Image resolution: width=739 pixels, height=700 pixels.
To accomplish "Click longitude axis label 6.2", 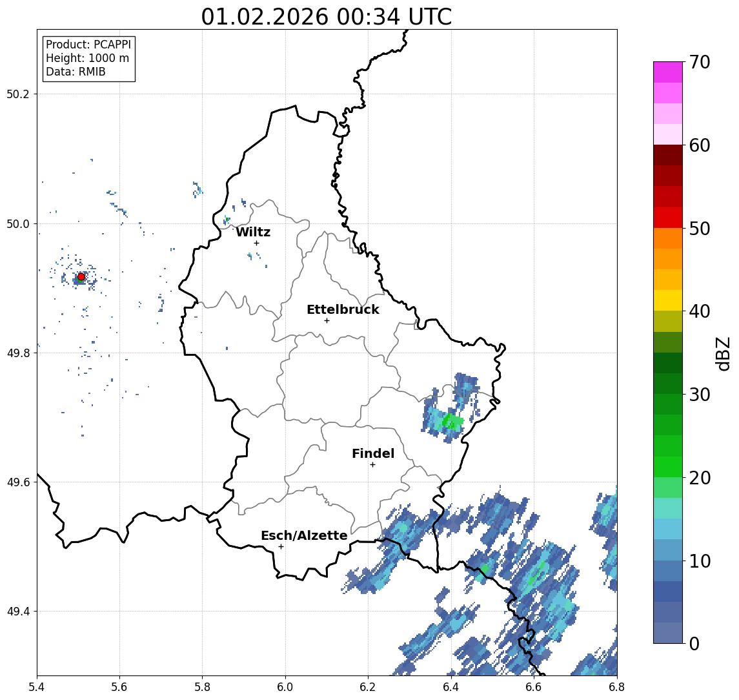I will (x=368, y=687).
